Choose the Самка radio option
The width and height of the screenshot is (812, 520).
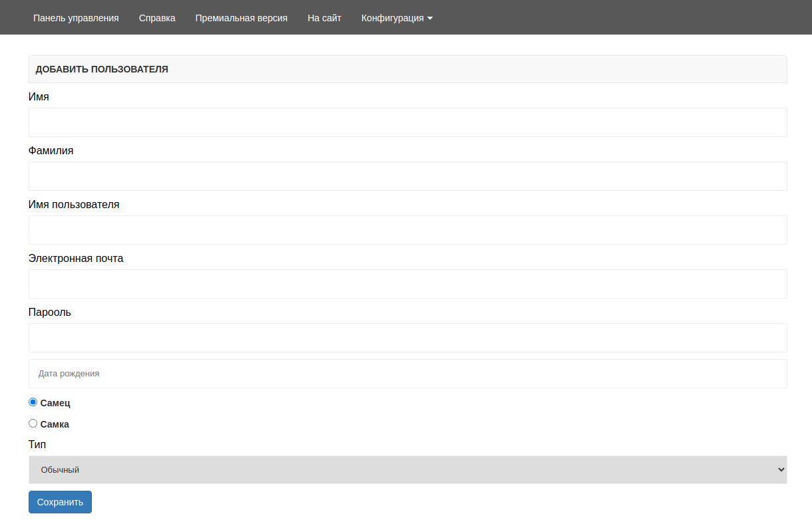click(x=33, y=424)
